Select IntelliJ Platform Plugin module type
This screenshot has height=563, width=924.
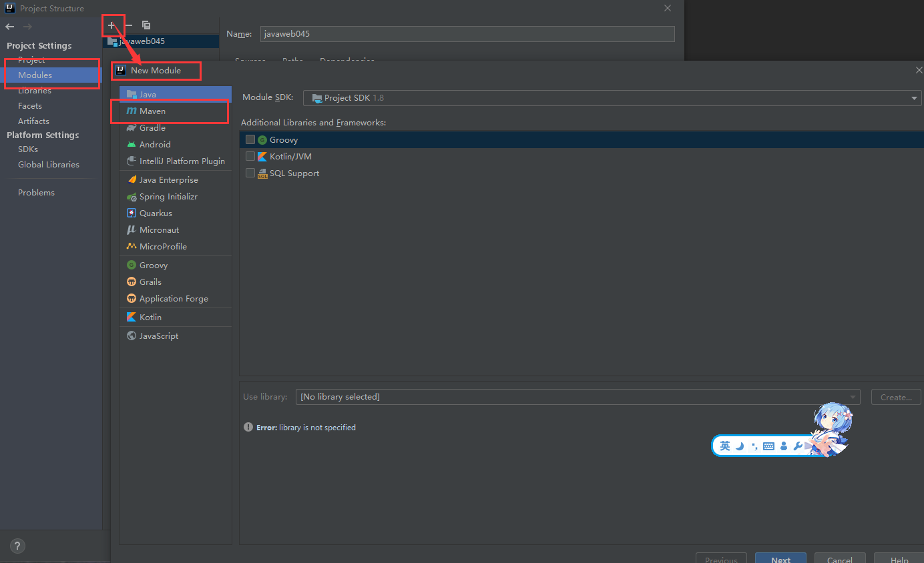click(x=176, y=161)
